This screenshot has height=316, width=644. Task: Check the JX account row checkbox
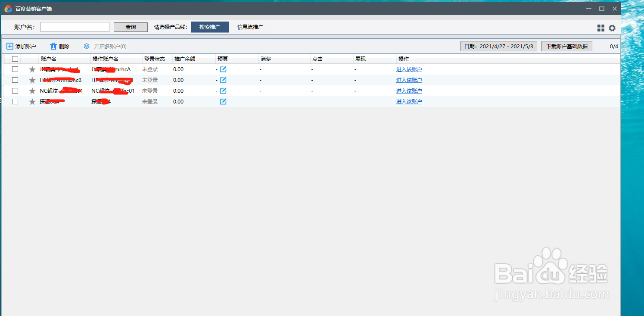tap(15, 69)
